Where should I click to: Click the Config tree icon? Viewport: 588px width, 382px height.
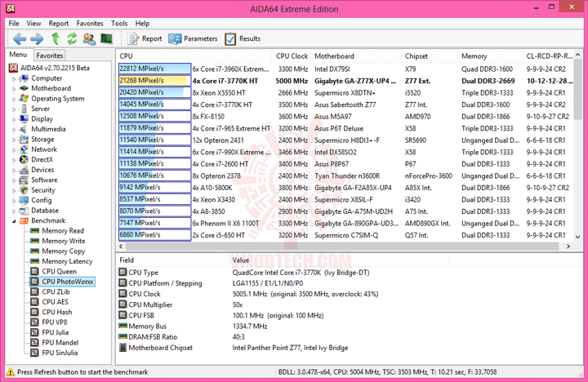tap(24, 200)
